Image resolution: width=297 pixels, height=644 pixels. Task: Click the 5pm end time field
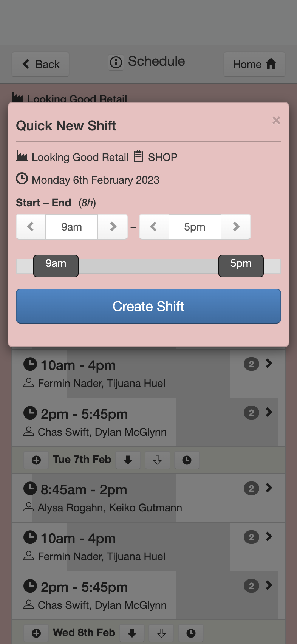(195, 227)
